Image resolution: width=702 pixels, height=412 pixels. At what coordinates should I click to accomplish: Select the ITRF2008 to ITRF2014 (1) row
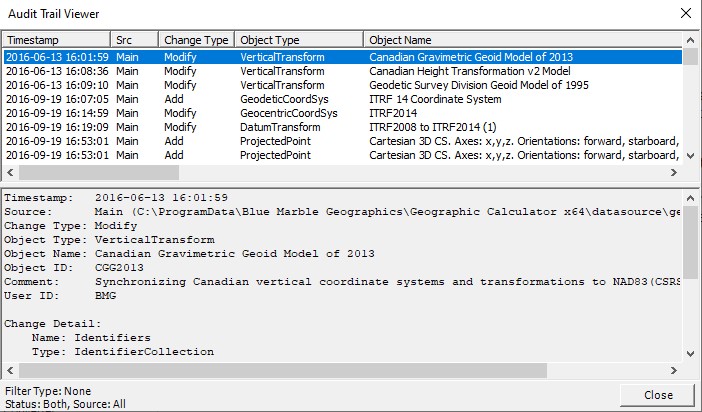(342, 127)
